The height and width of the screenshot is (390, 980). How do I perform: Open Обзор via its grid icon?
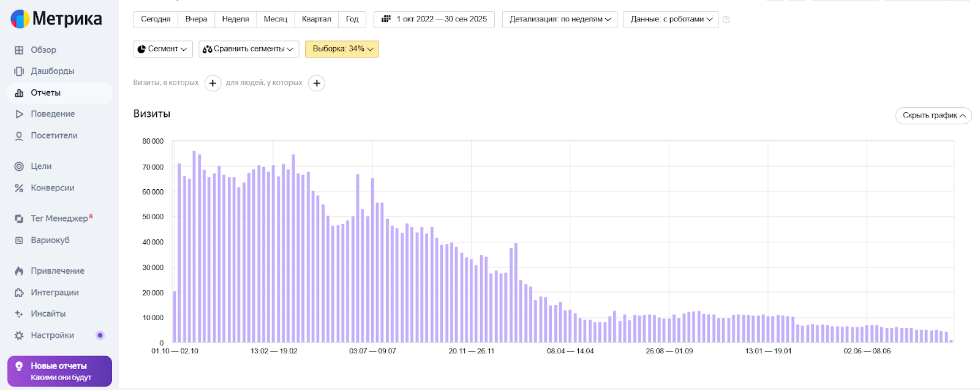click(19, 50)
